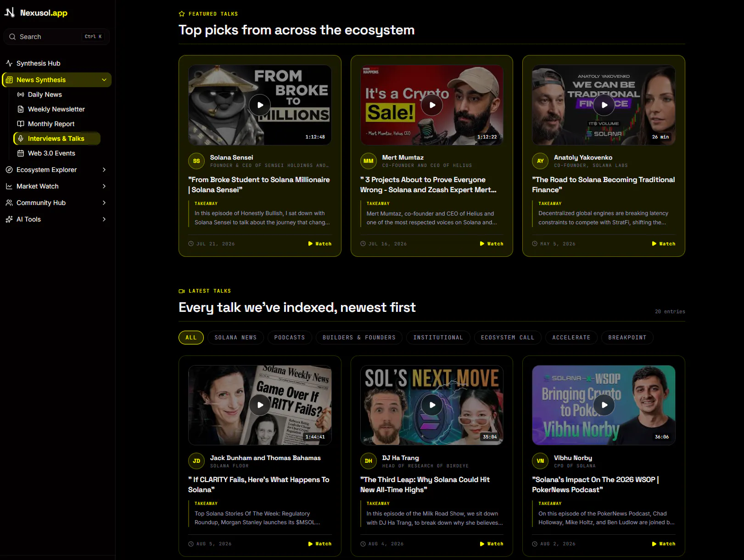
Task: Watch the Mert Mumtaz interview
Action: 492,244
